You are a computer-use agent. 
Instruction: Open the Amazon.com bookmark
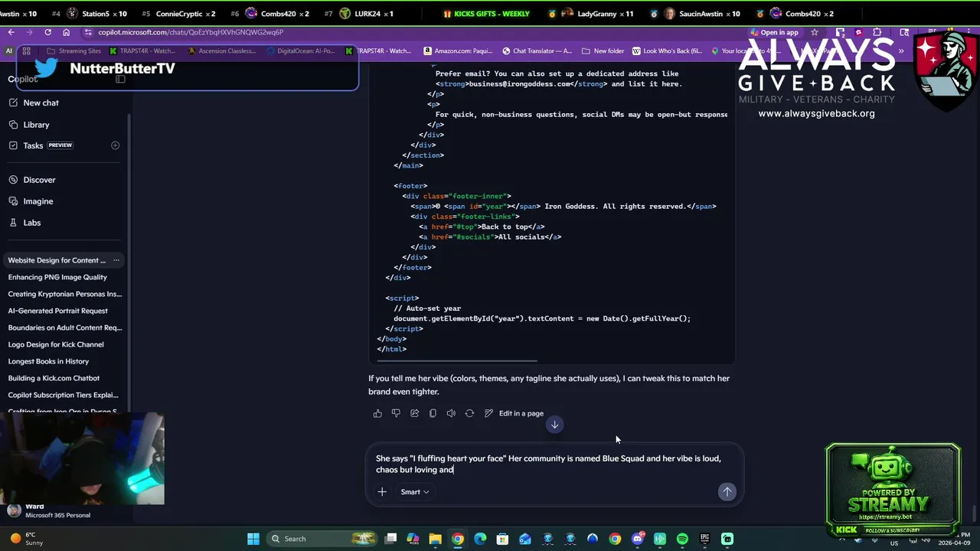point(457,51)
